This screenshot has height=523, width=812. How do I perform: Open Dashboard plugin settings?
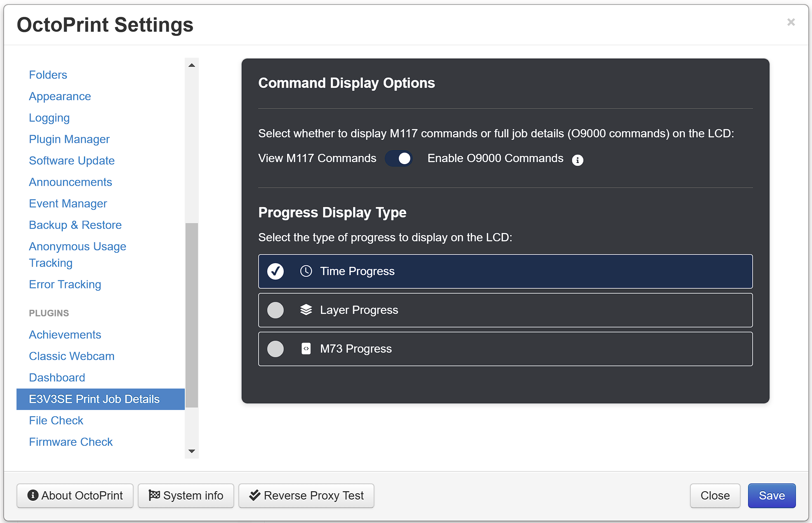pos(57,377)
